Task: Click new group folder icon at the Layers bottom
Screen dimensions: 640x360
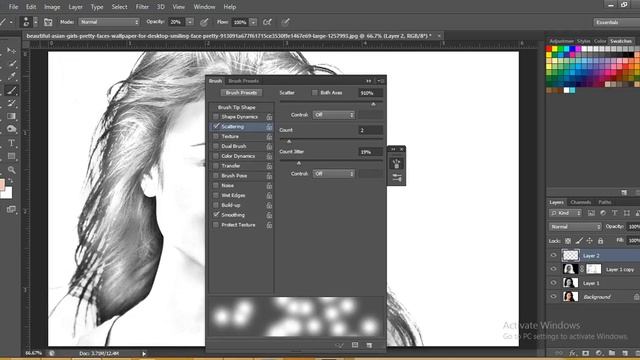Action: pos(612,353)
